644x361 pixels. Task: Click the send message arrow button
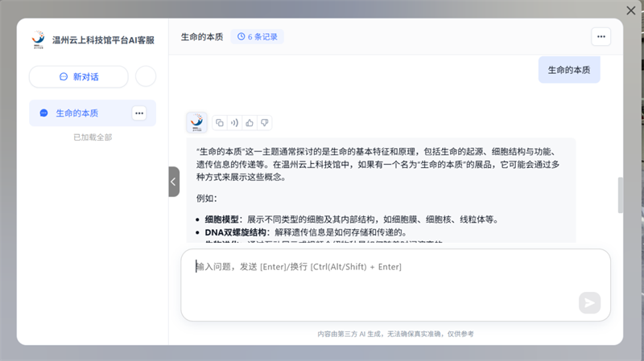tap(589, 302)
